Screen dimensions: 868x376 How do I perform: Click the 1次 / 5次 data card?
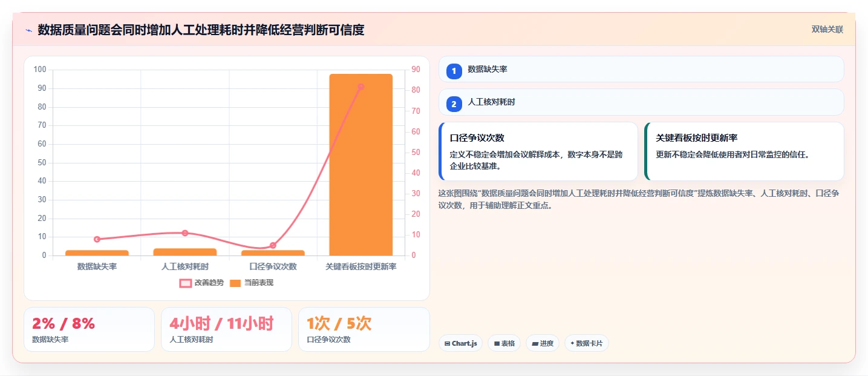364,329
